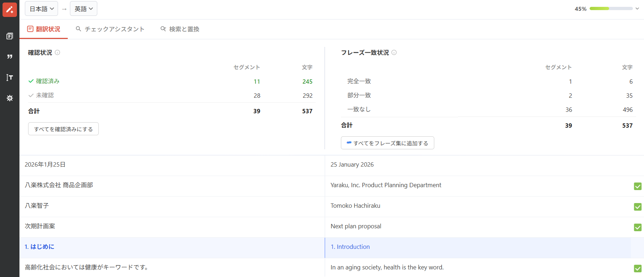Open the documents list sidebar icon
Image resolution: width=644 pixels, height=277 pixels.
tap(10, 36)
